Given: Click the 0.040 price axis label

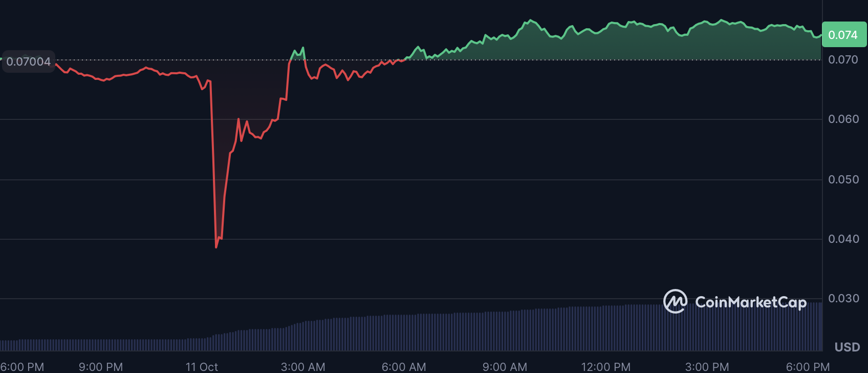Looking at the screenshot, I should pos(843,239).
